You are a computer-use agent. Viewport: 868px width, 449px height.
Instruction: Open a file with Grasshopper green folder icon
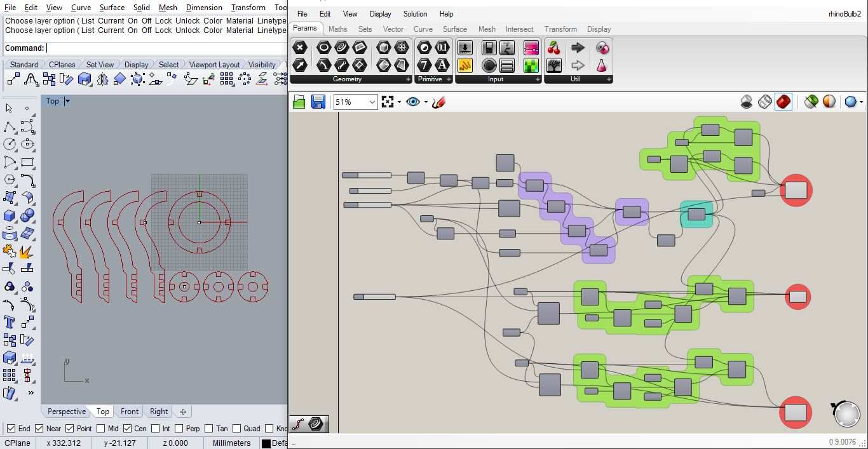tap(299, 102)
